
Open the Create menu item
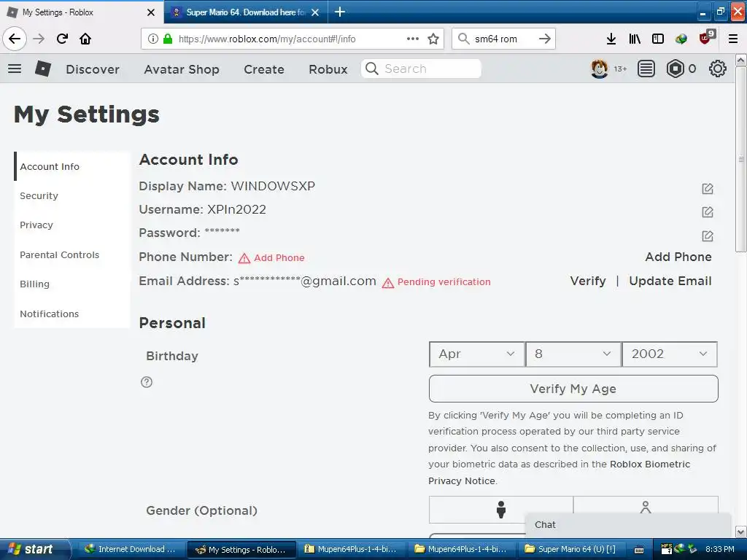[264, 69]
